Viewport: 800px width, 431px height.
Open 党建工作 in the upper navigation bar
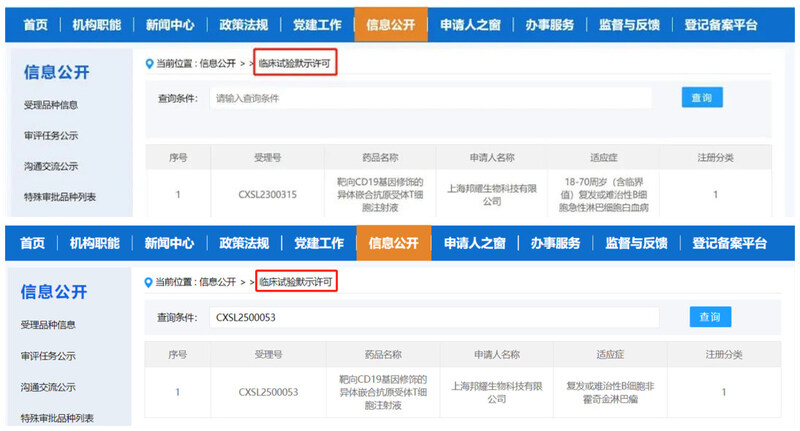point(315,24)
